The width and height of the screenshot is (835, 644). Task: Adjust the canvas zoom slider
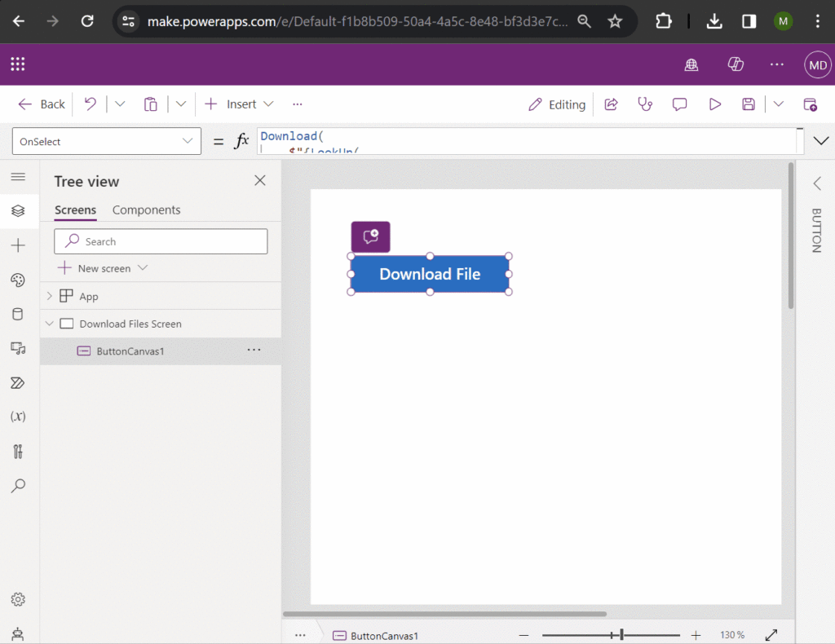pyautogui.click(x=621, y=633)
